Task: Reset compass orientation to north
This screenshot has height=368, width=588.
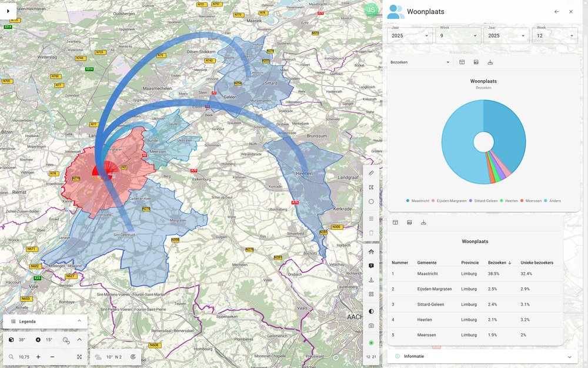Action: 38,340
